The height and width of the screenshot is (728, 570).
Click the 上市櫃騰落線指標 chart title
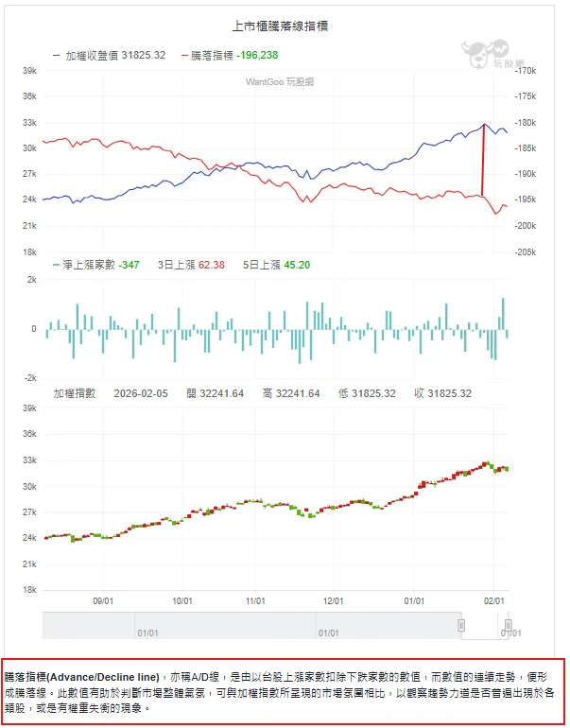click(281, 26)
